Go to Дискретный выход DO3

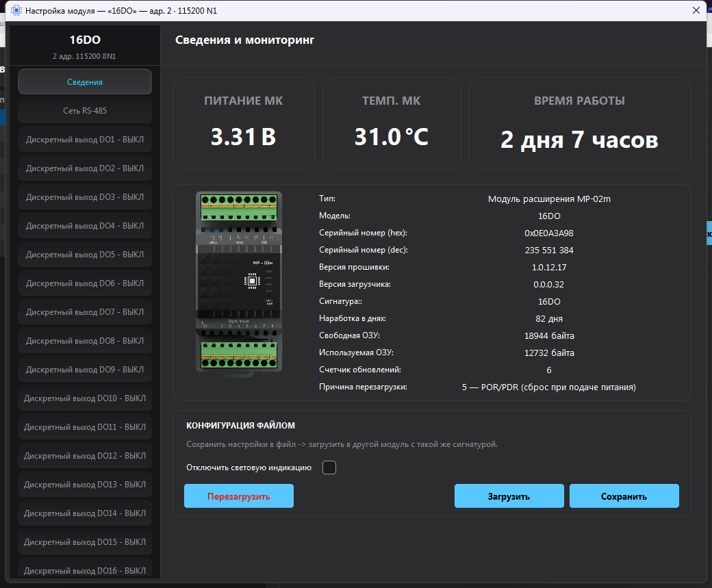point(85,196)
